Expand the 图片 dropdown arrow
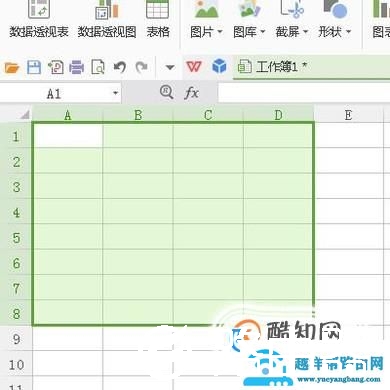390x390 pixels. tap(220, 32)
